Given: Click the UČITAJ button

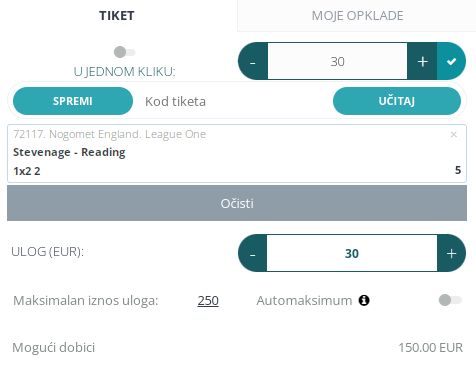Looking at the screenshot, I should tap(397, 101).
